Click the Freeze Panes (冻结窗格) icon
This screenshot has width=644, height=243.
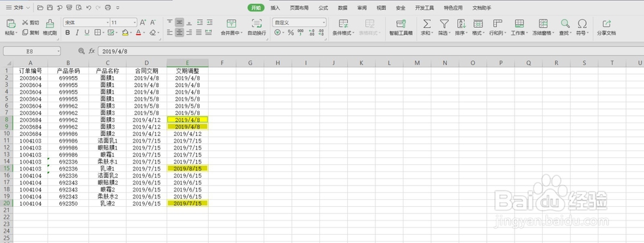[x=543, y=23]
